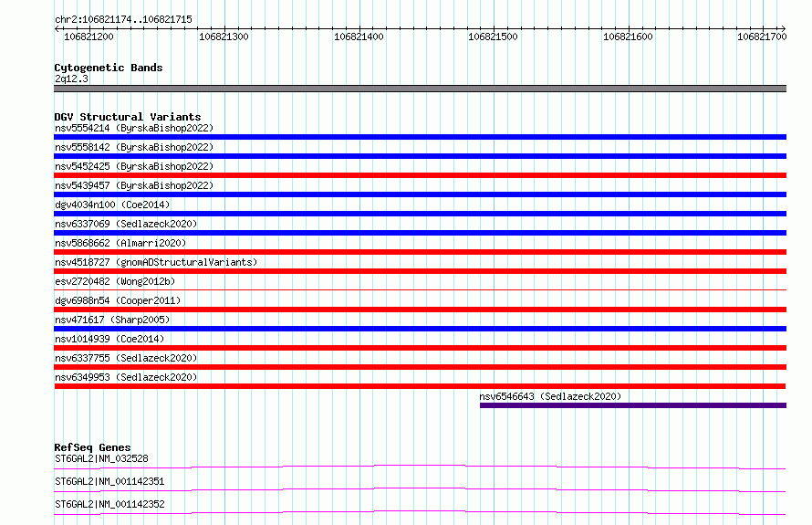Click the ST6GAL2|NM_032528 gene label
Image resolution: width=812 pixels, height=525 pixels.
click(x=101, y=458)
